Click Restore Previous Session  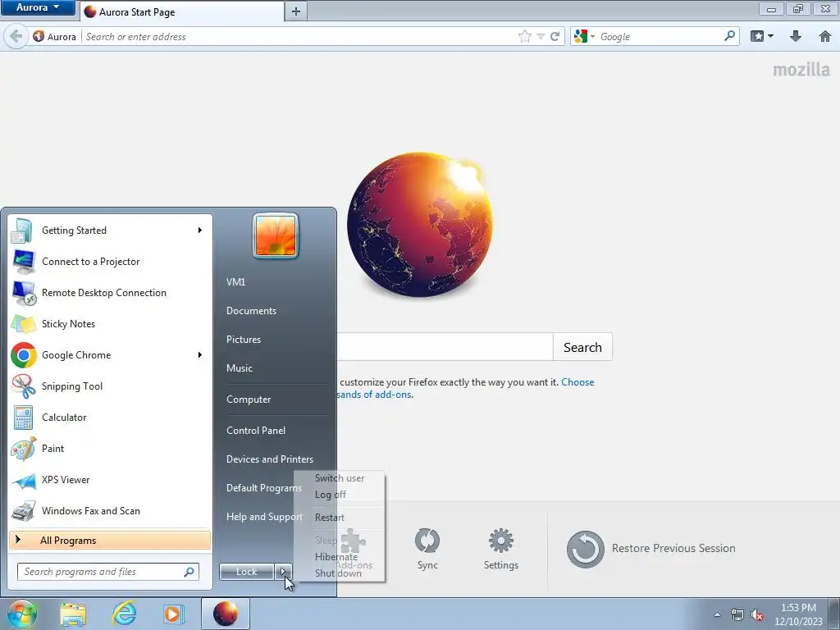(x=651, y=549)
